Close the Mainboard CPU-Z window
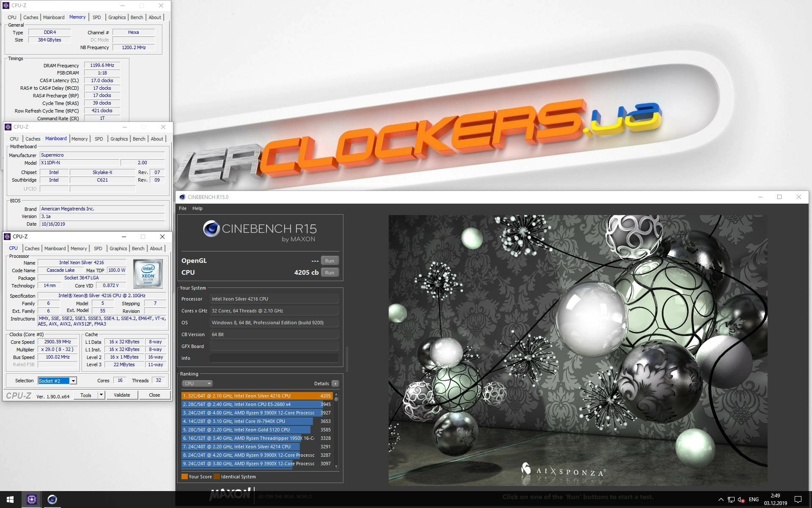Screen dimensions: 812x508 [163, 127]
